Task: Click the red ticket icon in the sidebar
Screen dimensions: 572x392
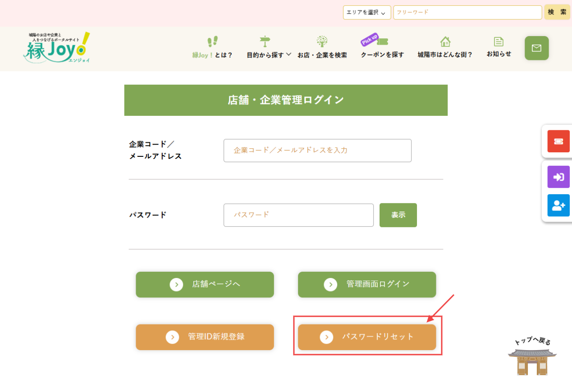Action: click(558, 141)
